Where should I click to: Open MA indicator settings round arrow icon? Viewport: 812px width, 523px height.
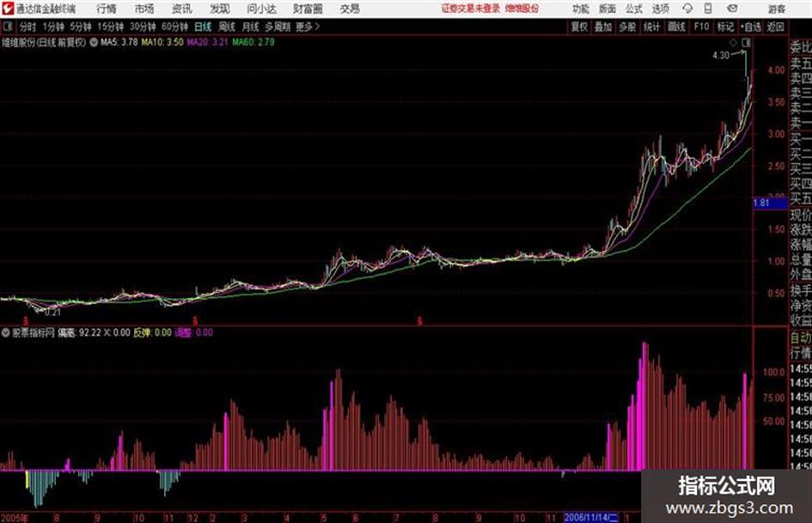94,42
